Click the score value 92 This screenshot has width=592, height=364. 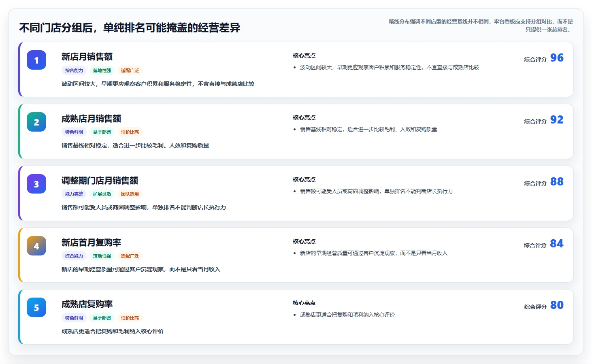pos(557,120)
